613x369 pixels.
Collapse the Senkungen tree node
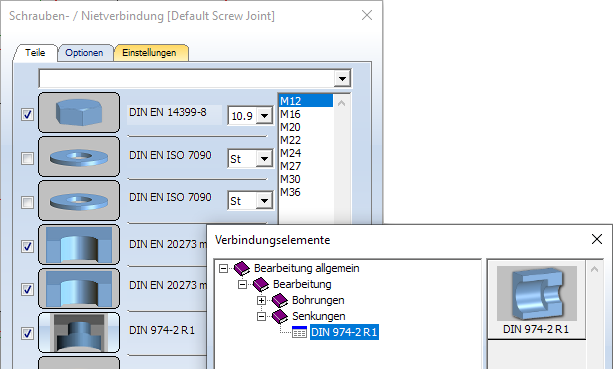pyautogui.click(x=261, y=317)
